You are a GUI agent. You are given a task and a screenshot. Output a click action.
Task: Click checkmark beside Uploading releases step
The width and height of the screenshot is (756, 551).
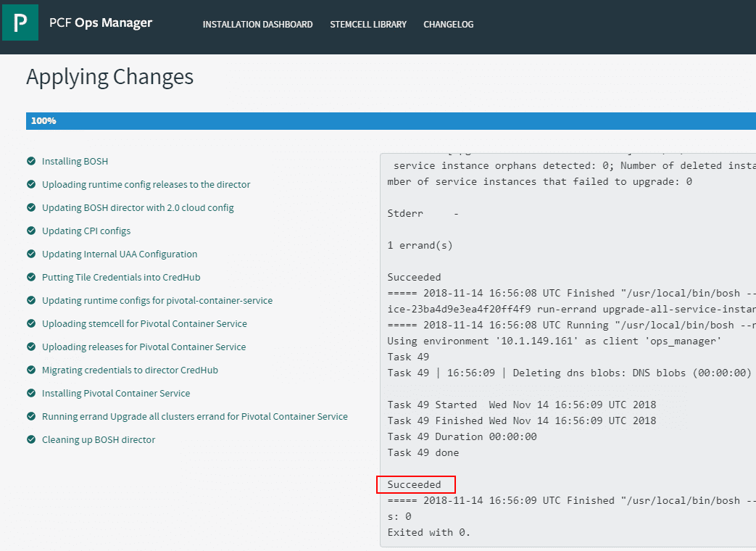point(31,347)
